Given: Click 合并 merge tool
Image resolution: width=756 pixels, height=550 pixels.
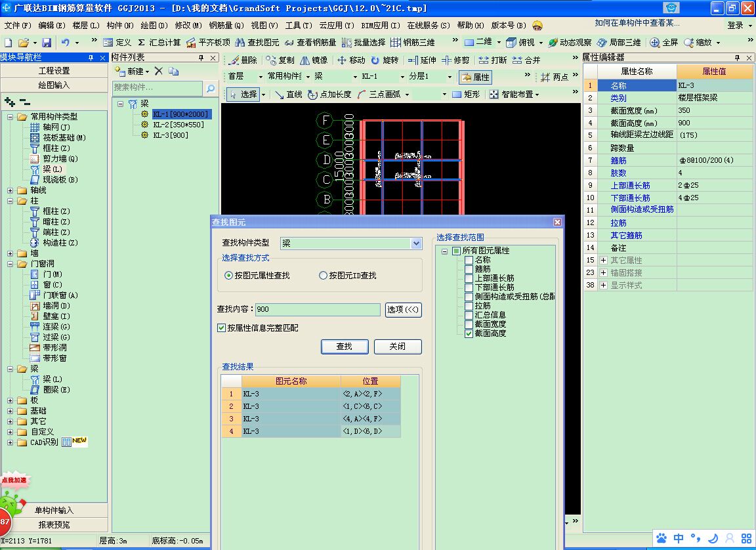Looking at the screenshot, I should coord(526,60).
